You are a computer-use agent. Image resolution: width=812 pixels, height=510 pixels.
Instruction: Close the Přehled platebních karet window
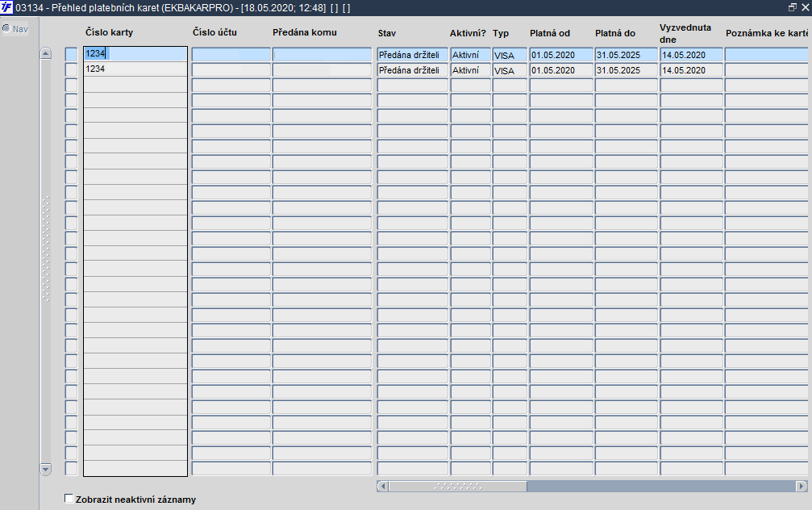[806, 7]
